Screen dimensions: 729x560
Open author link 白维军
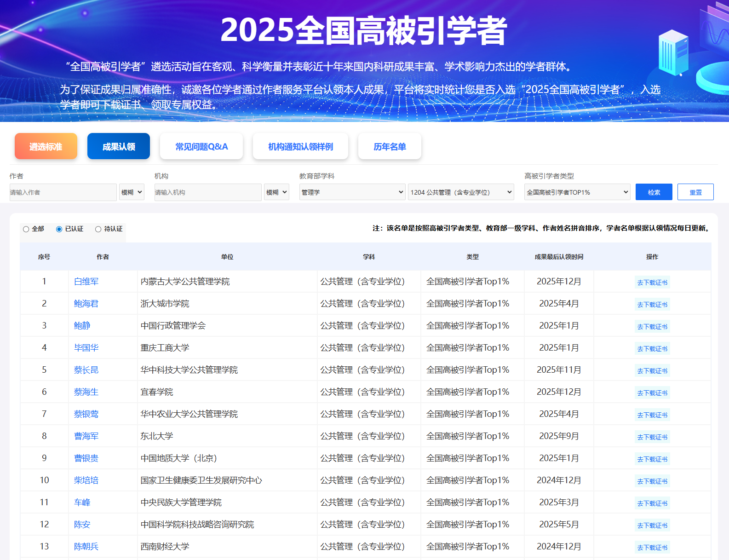86,282
